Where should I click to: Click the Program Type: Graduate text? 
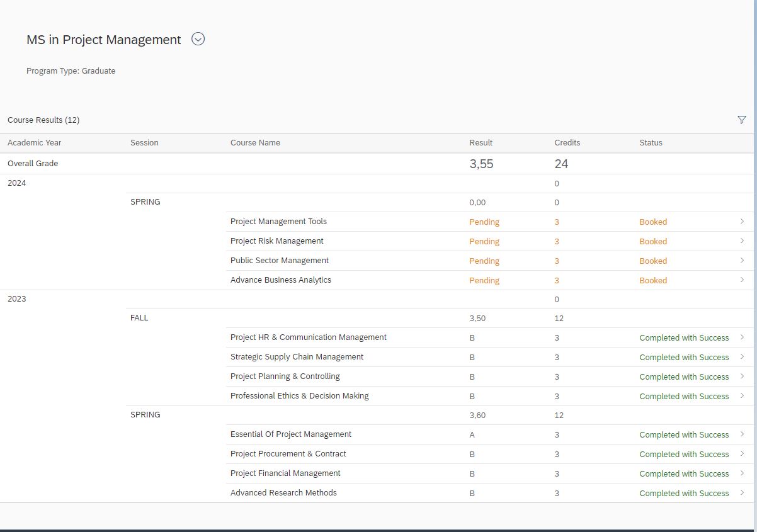[71, 71]
